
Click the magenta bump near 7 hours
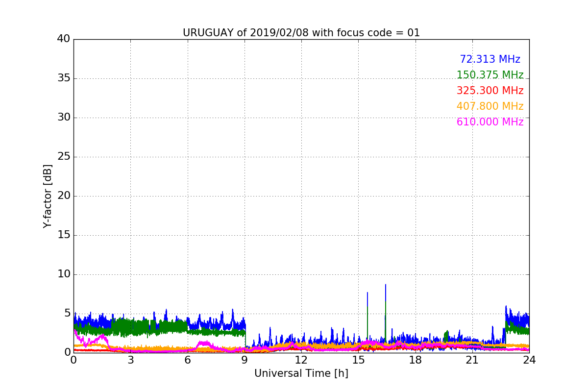[205, 344]
